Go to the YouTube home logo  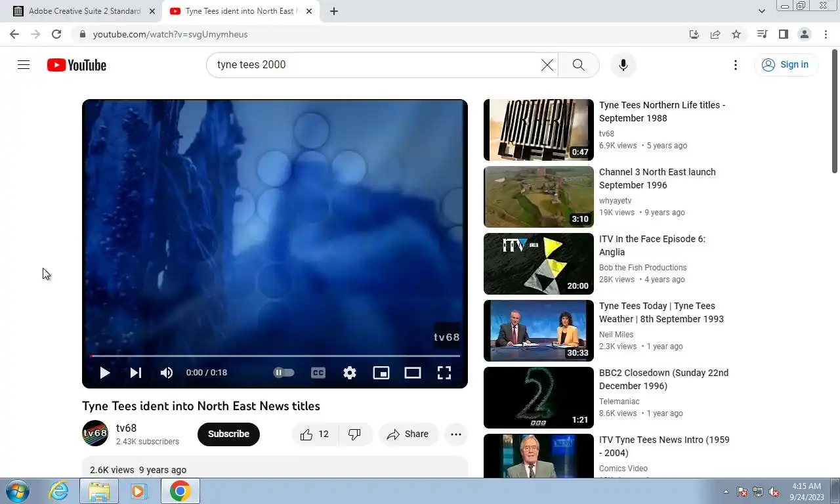pos(77,65)
